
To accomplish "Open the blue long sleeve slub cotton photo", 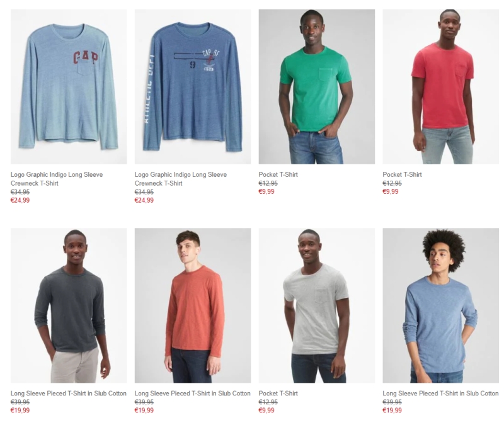I will coord(440,305).
